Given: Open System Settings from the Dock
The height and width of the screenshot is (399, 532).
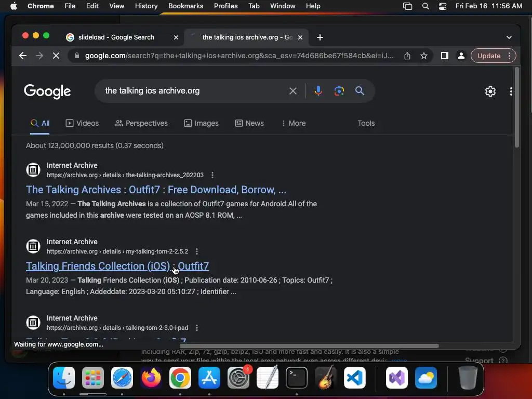Looking at the screenshot, I should 238,378.
